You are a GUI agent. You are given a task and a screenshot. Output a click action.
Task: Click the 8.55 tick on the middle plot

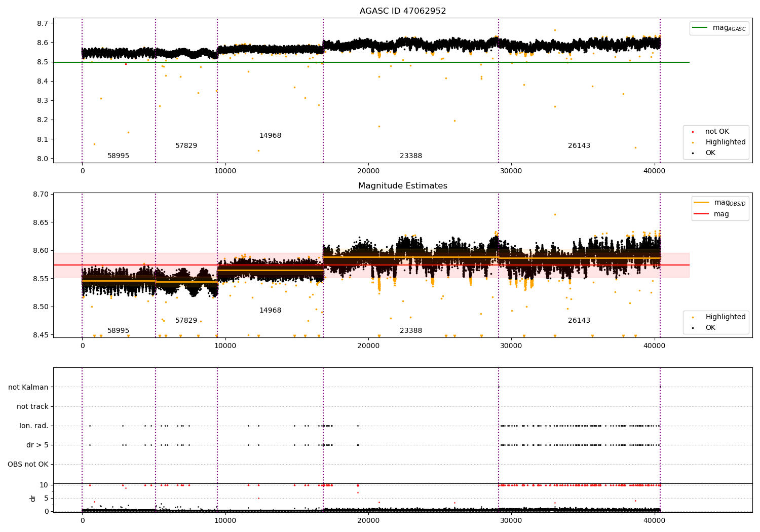(x=41, y=279)
